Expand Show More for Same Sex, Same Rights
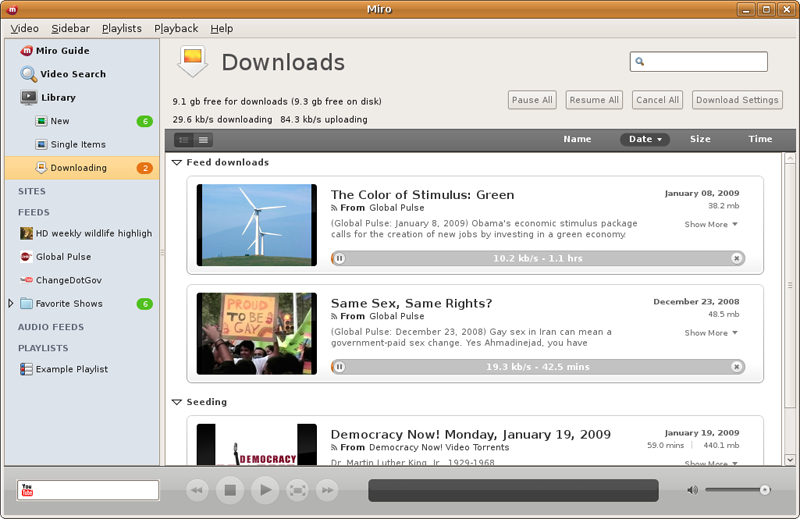The height and width of the screenshot is (519, 800). click(x=711, y=333)
